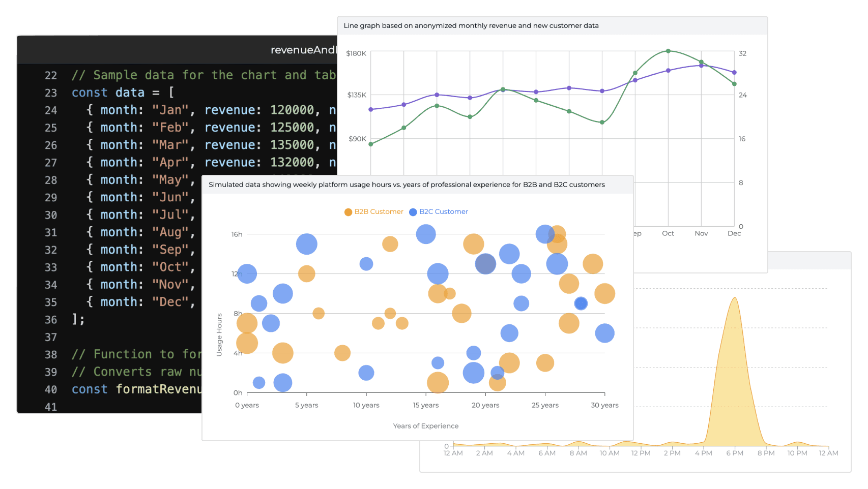Toggle the B2B Customer legend label
Viewport: 868px width, 489px height.
[x=379, y=211]
